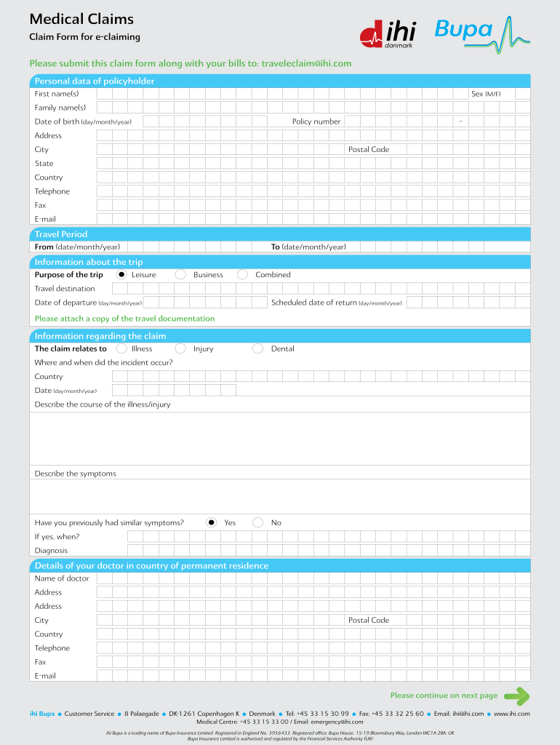Focus the Travel destination field

pyautogui.click(x=313, y=289)
